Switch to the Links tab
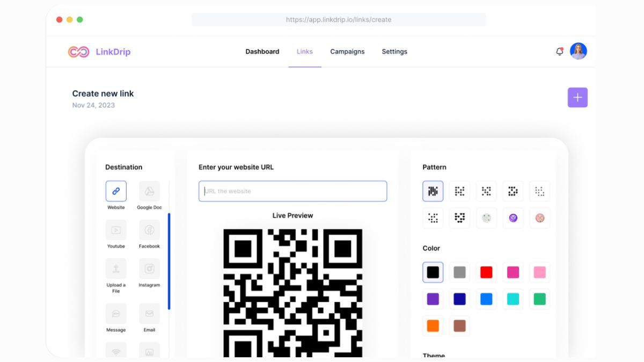The width and height of the screenshot is (644, 362). [305, 52]
